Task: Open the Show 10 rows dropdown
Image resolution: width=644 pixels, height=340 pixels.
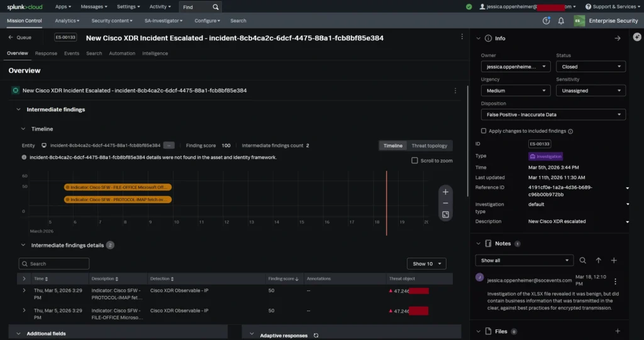Action: point(426,264)
